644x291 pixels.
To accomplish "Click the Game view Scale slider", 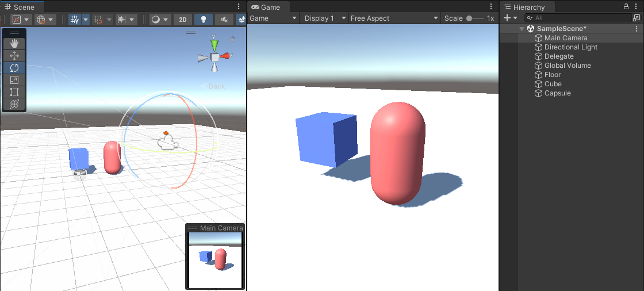I will [475, 18].
